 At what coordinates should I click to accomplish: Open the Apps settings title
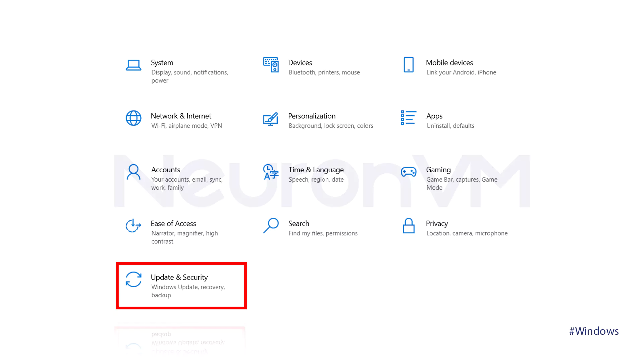tap(434, 116)
